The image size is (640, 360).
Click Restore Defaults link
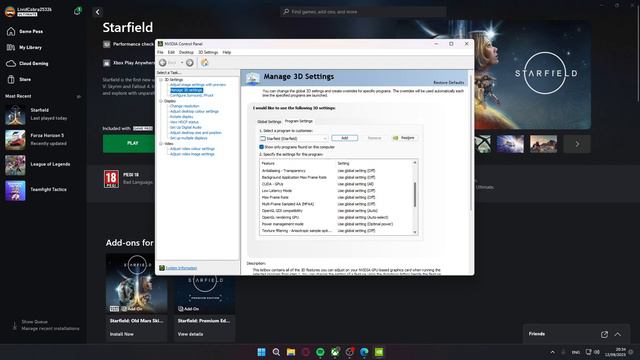click(449, 82)
